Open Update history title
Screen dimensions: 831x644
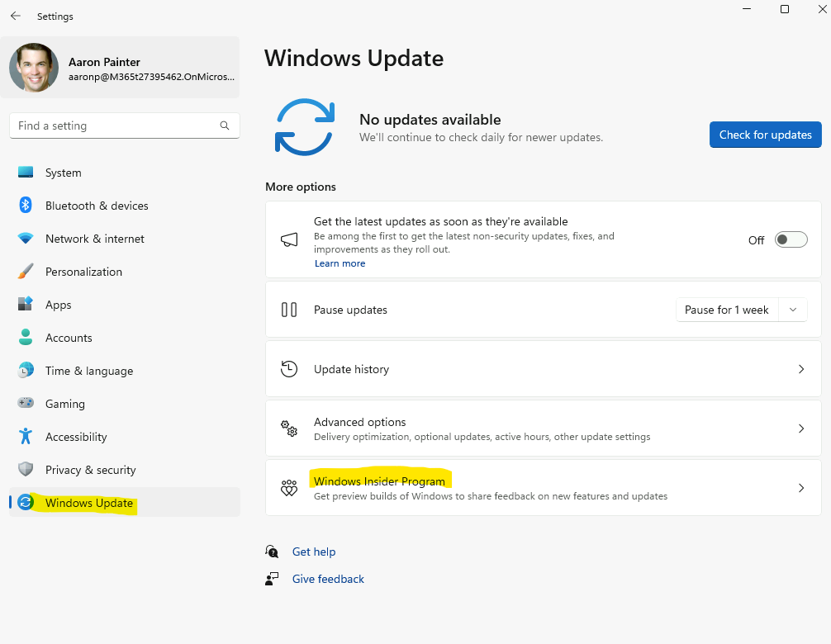(351, 369)
